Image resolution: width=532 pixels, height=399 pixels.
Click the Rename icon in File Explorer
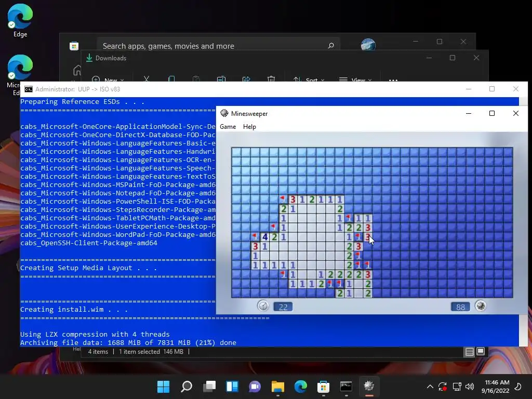(221, 79)
